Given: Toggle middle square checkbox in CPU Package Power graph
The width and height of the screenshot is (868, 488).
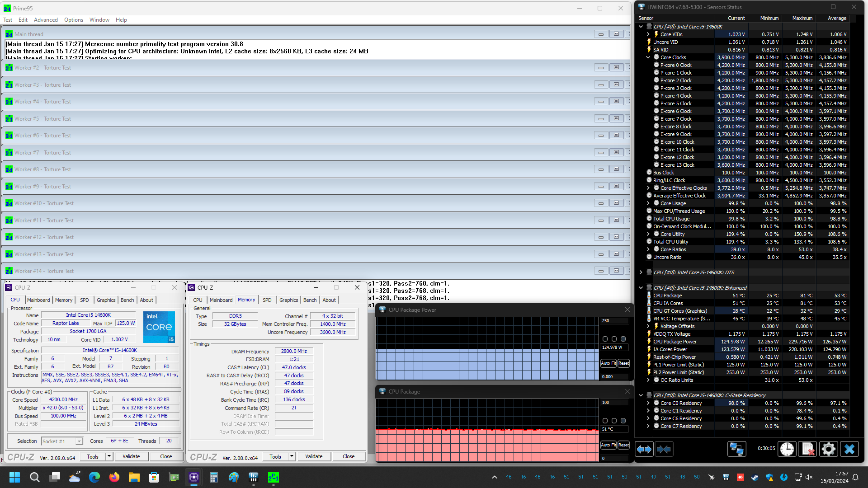Looking at the screenshot, I should pyautogui.click(x=614, y=339).
